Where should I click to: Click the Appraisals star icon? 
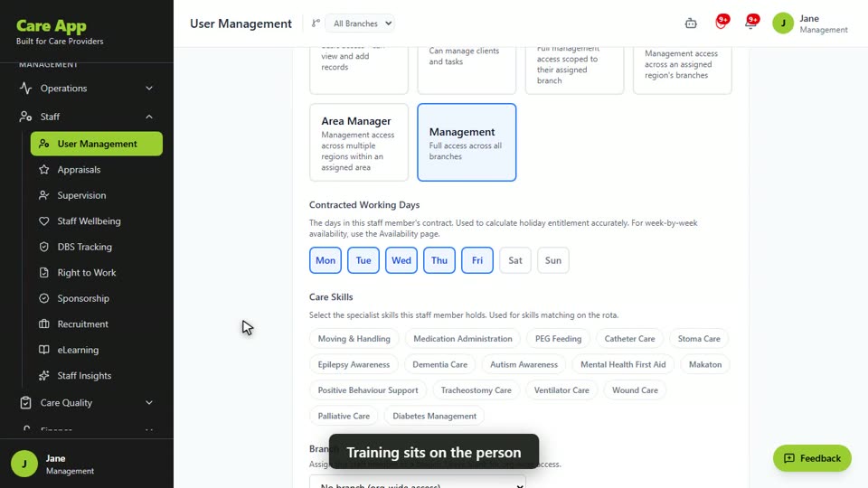[43, 169]
